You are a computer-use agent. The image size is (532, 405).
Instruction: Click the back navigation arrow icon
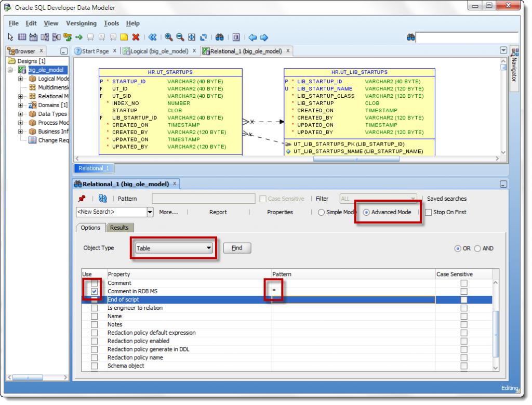(x=252, y=37)
